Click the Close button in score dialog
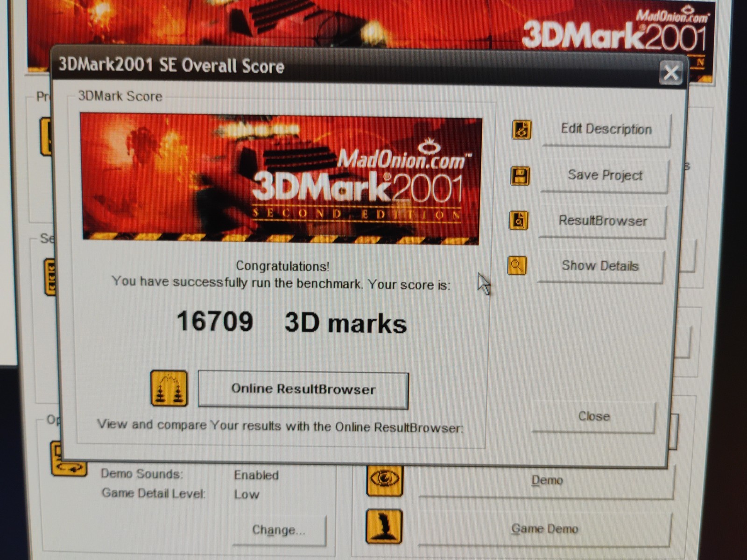Screen dimensions: 747x560 point(593,416)
